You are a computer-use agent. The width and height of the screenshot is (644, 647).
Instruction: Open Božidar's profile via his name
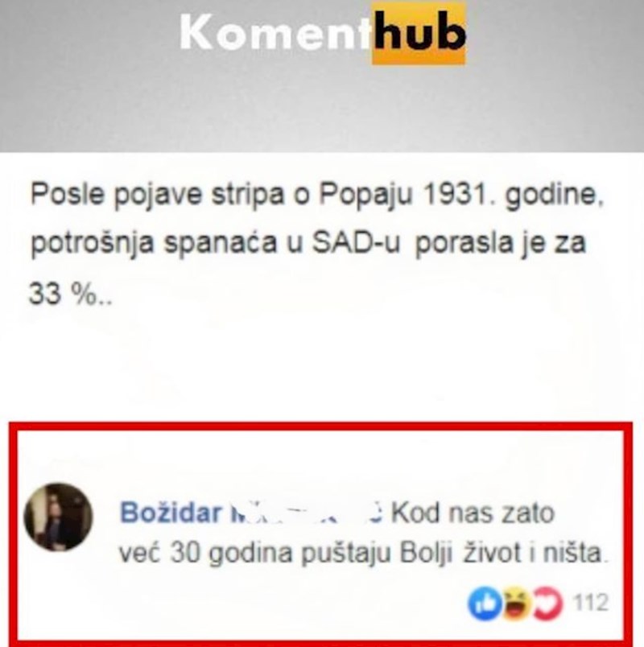tap(171, 513)
